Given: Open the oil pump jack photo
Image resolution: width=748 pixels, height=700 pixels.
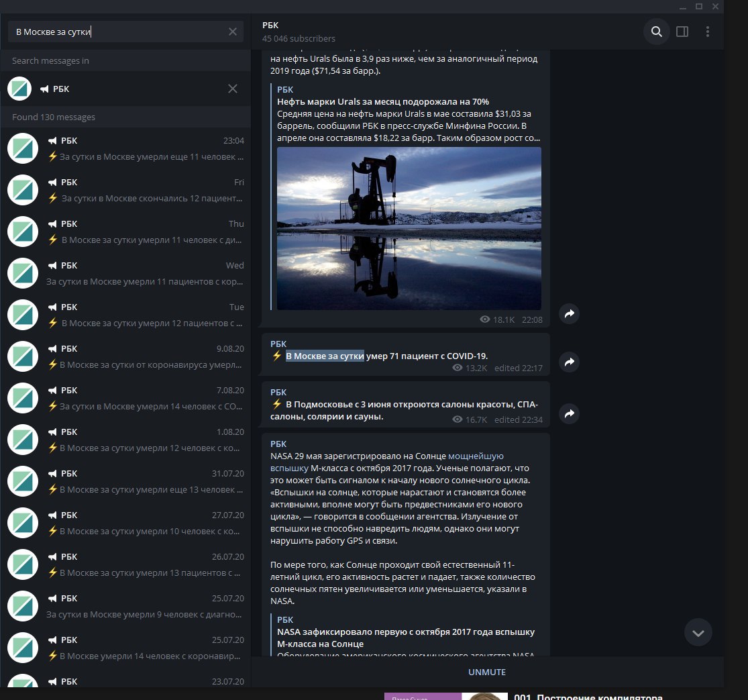Looking at the screenshot, I should (x=409, y=229).
